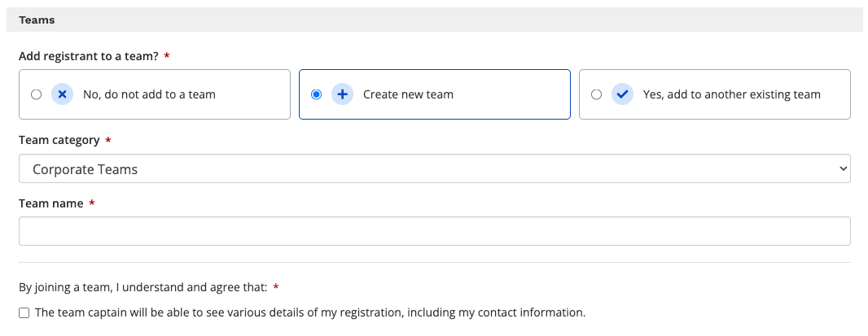This screenshot has width=868, height=336.
Task: Click the 'Corporate Teams' selected value
Action: (85, 169)
